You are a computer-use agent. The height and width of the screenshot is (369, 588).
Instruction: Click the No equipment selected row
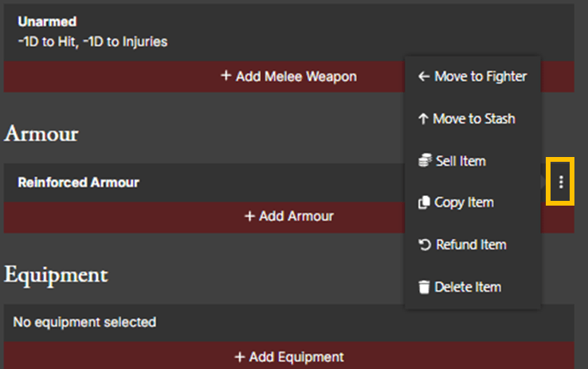coord(85,323)
